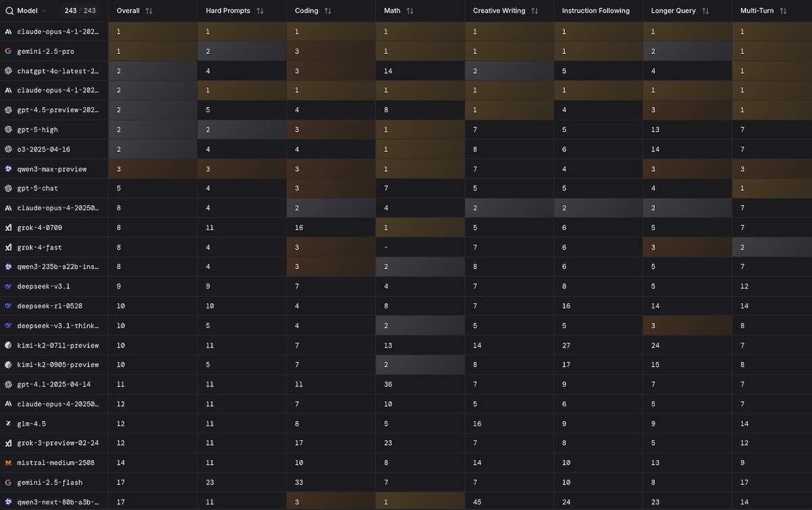Click Math rank 23 in grok-3-preview row

pos(388,443)
